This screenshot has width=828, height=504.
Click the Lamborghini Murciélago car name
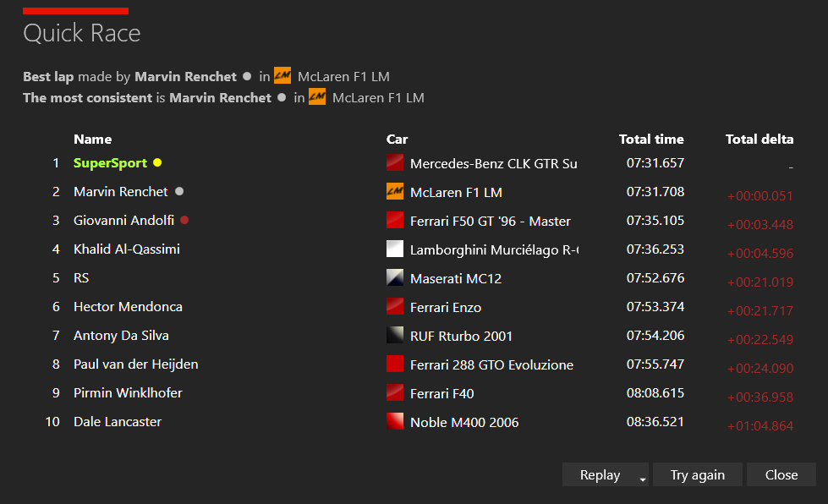[x=494, y=249]
